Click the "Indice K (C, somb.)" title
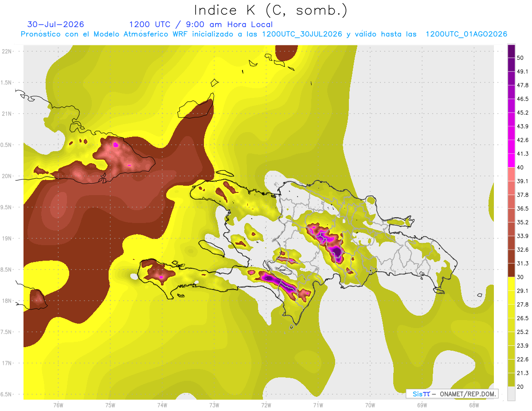This screenshot has width=532, height=411. 270,10
